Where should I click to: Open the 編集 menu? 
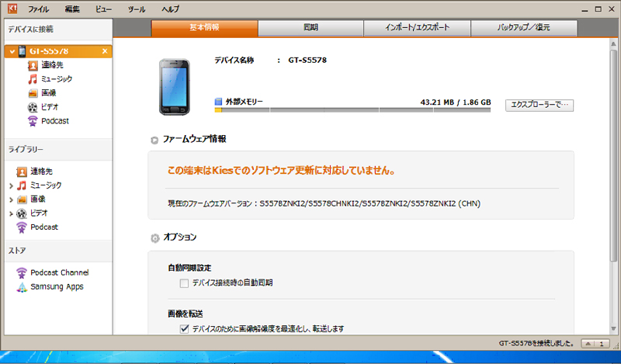pos(72,9)
